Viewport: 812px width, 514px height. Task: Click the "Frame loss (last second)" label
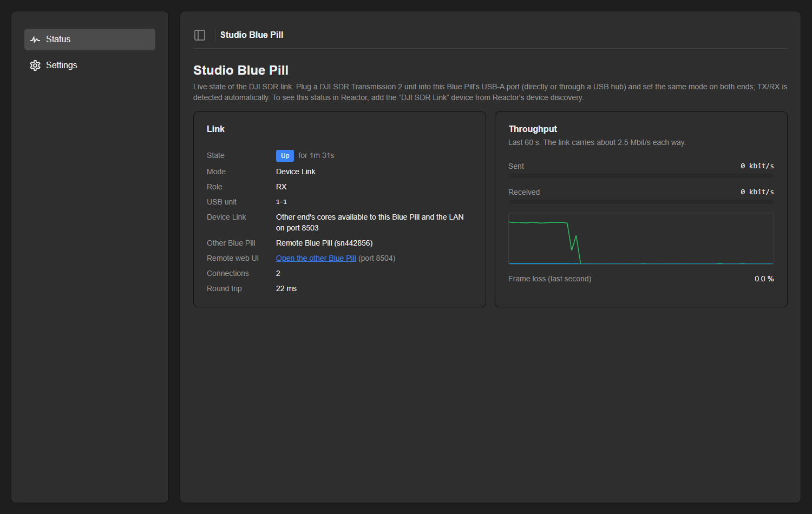tap(549, 279)
